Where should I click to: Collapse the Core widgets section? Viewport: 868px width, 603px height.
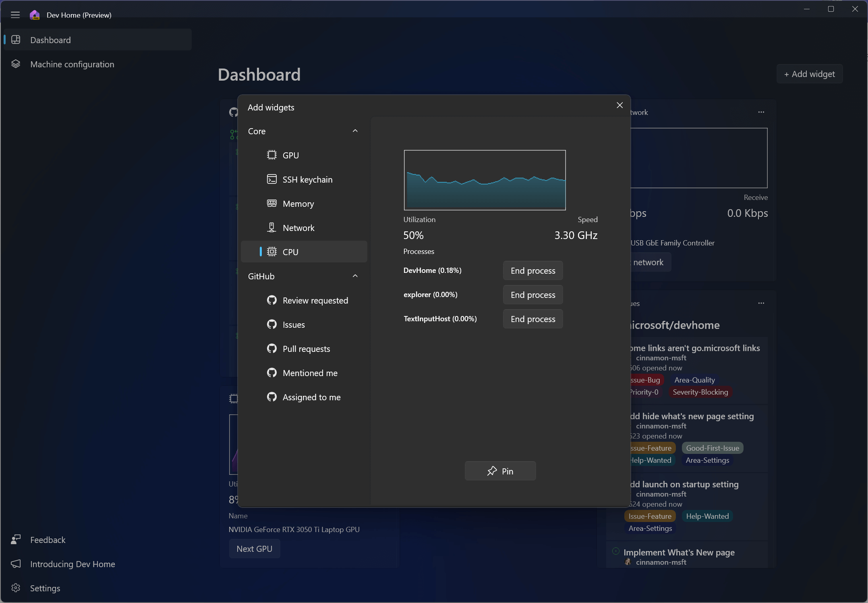pyautogui.click(x=355, y=131)
